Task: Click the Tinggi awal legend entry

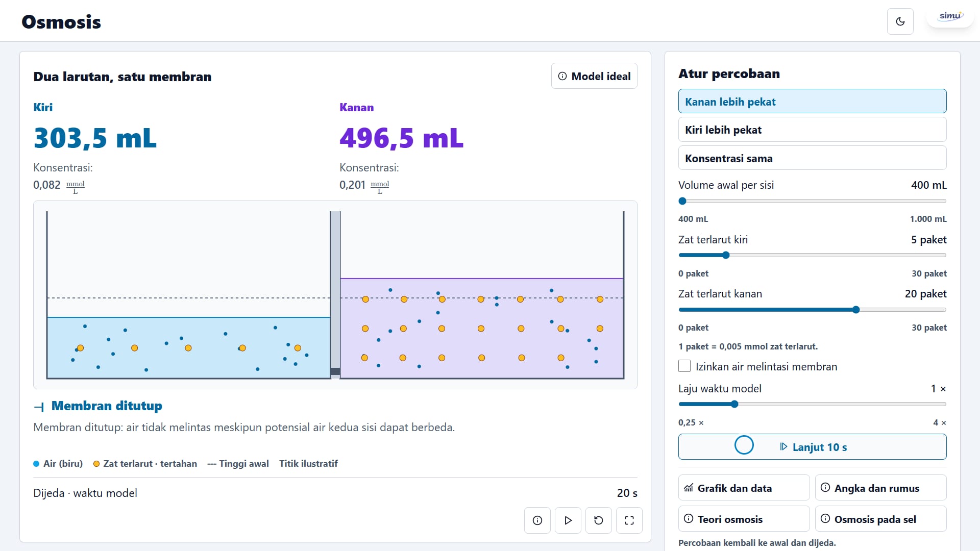Action: [238, 464]
